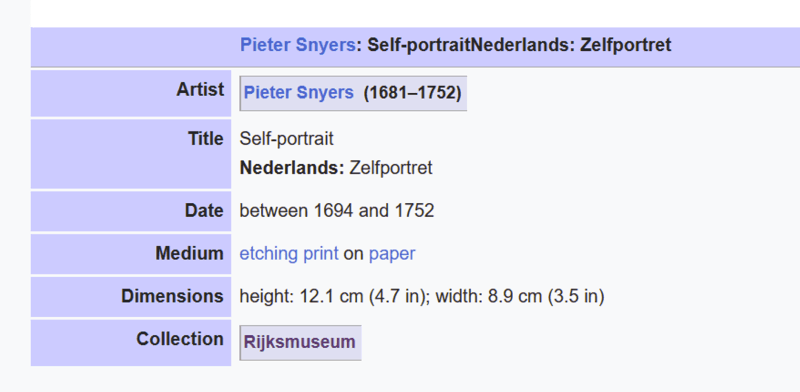Click the Self-portraitNederlands text in the header
Image resolution: width=800 pixels, height=392 pixels.
[x=467, y=45]
